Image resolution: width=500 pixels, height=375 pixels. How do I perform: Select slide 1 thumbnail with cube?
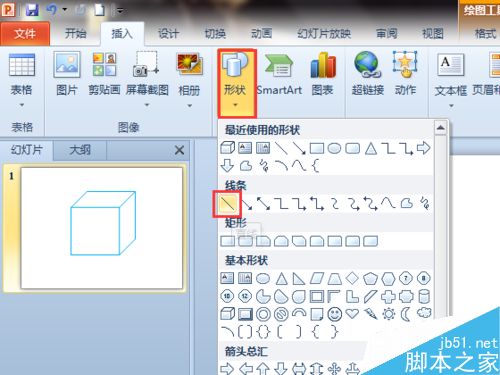coord(102,228)
